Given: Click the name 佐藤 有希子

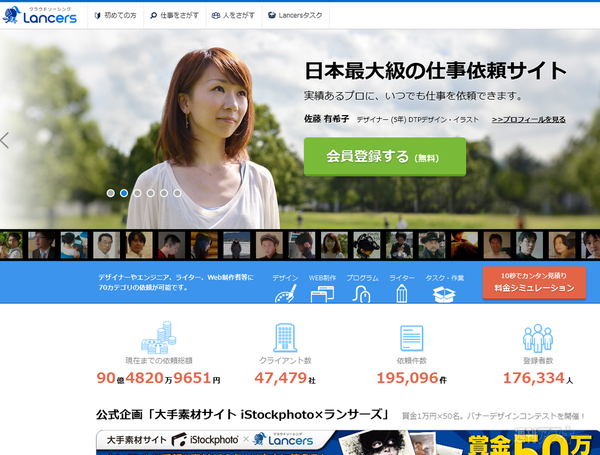Looking at the screenshot, I should tap(326, 119).
